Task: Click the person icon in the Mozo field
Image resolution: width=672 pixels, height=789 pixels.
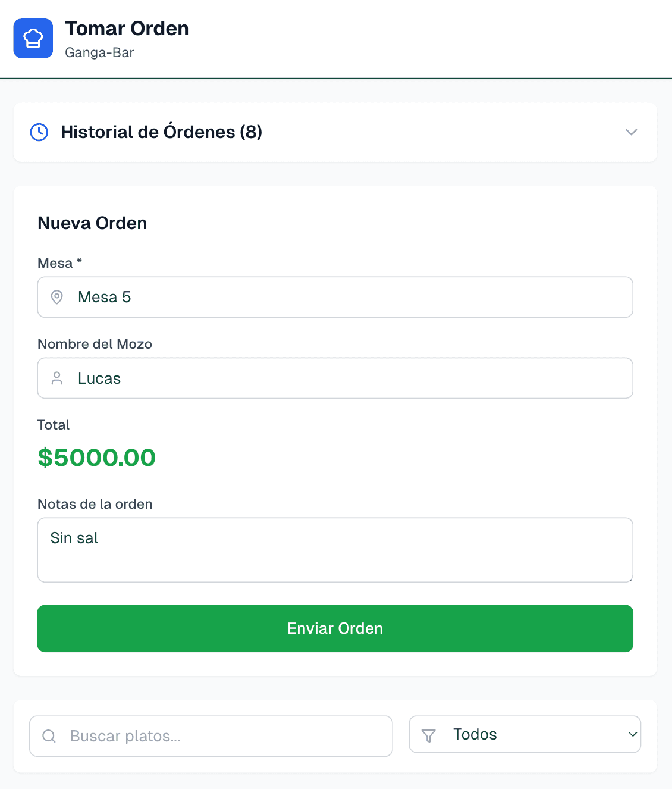Action: (56, 378)
